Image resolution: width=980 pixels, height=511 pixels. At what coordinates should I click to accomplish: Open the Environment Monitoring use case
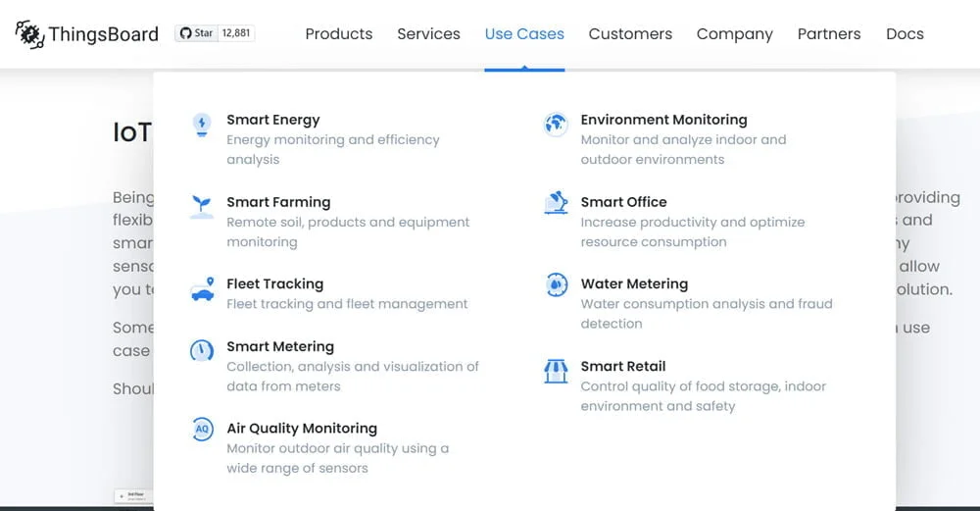click(x=663, y=120)
